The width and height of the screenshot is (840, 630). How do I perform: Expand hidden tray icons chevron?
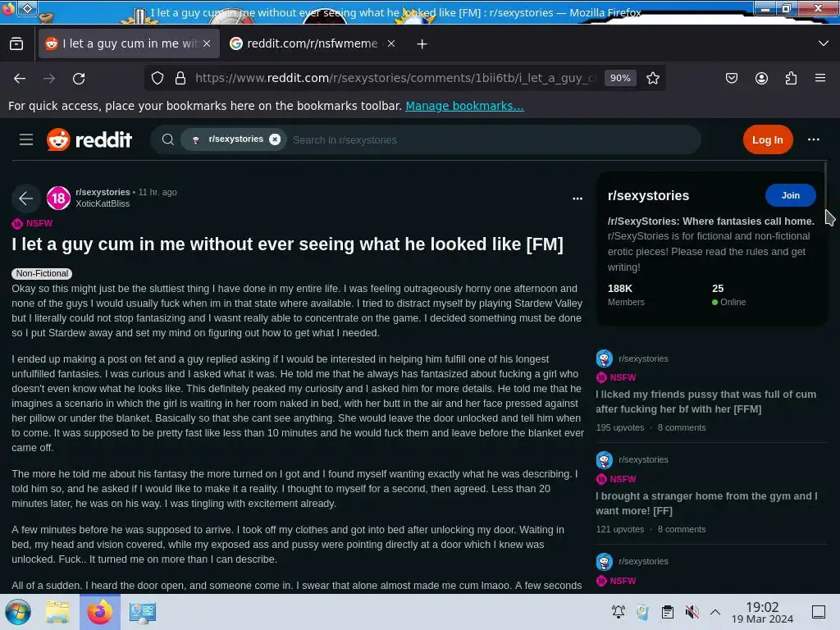(x=715, y=612)
